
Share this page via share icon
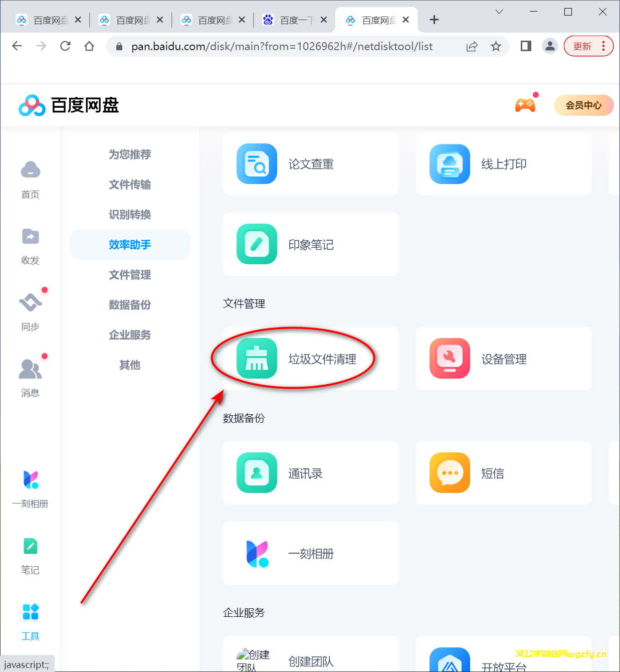[472, 46]
